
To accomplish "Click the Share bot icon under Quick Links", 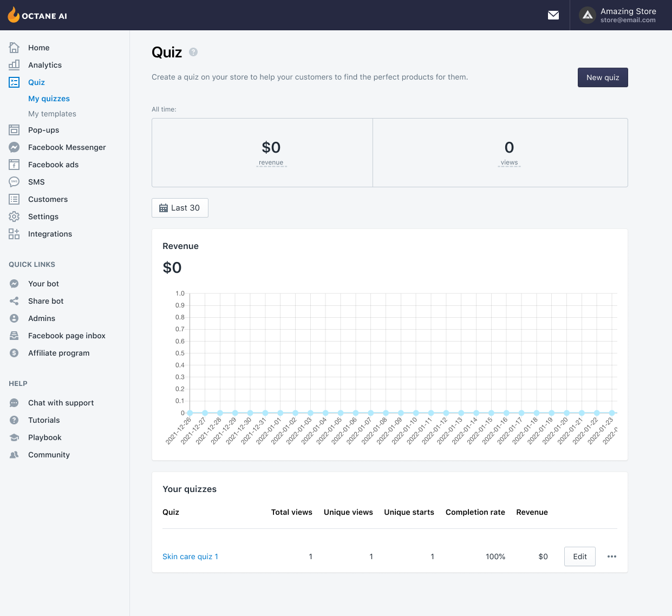I will point(14,301).
